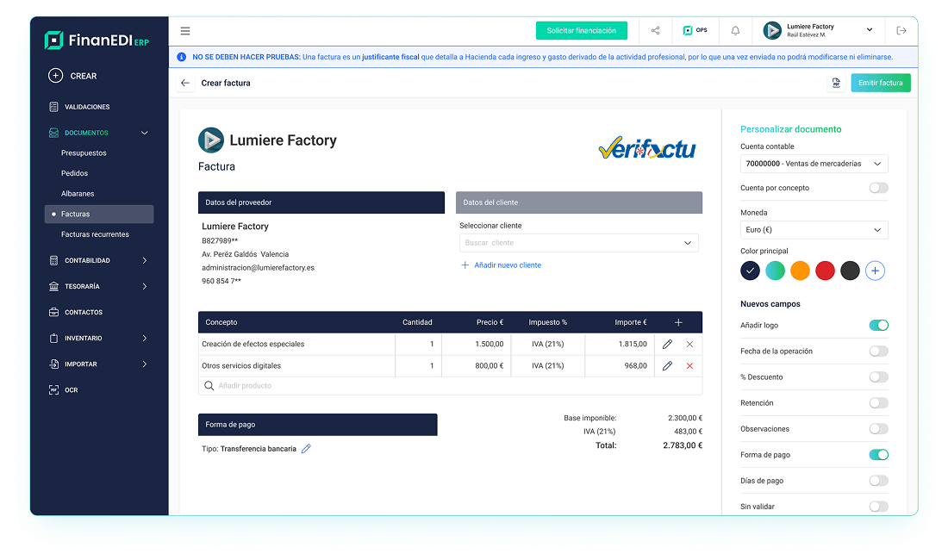Enable Observaciones switch
Image resolution: width=948 pixels, height=560 pixels.
pyautogui.click(x=878, y=429)
